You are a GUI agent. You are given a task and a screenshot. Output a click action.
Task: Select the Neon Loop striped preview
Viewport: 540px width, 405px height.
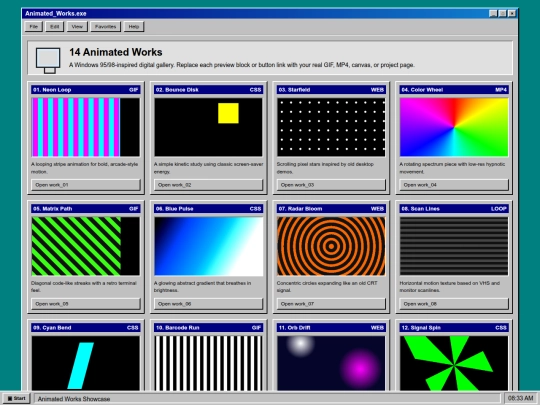(86, 127)
